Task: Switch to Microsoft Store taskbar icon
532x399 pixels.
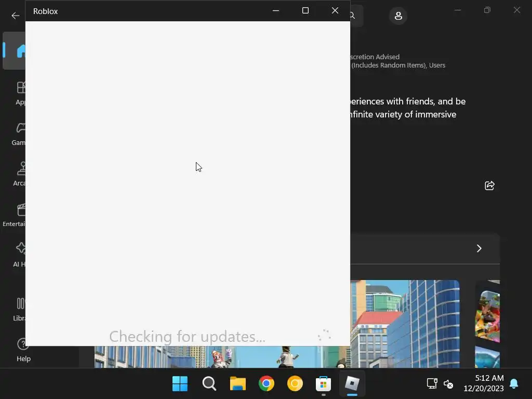Action: pyautogui.click(x=323, y=384)
